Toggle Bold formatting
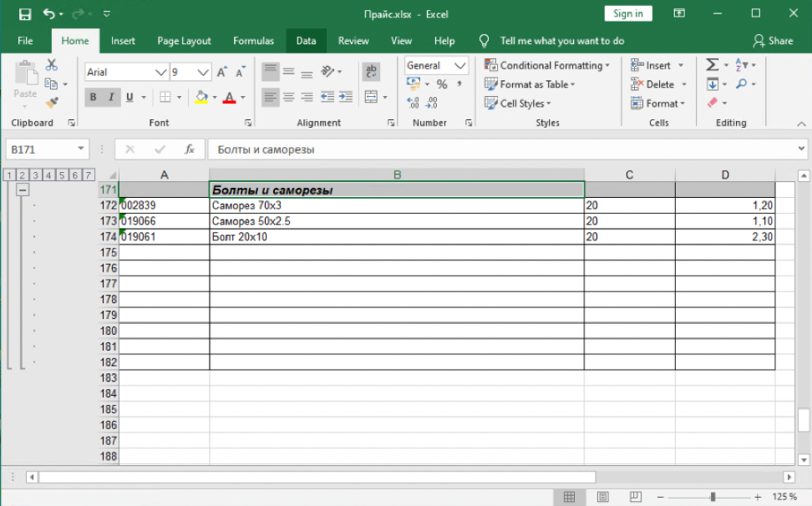This screenshot has height=506, width=812. 93,97
